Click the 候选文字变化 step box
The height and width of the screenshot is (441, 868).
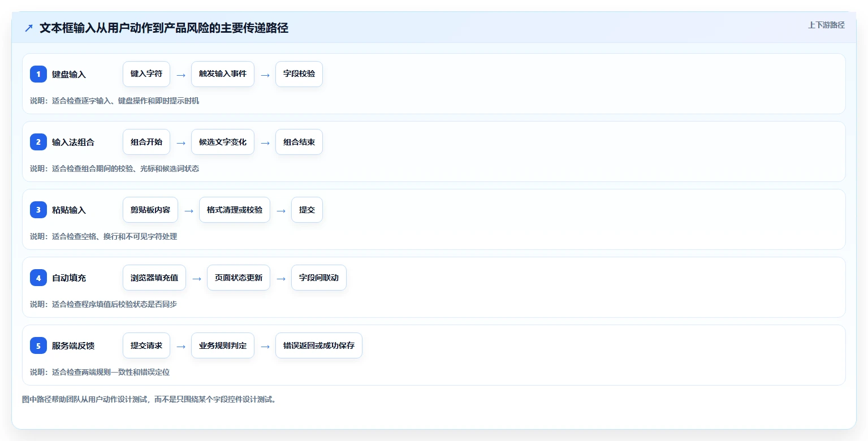(223, 142)
